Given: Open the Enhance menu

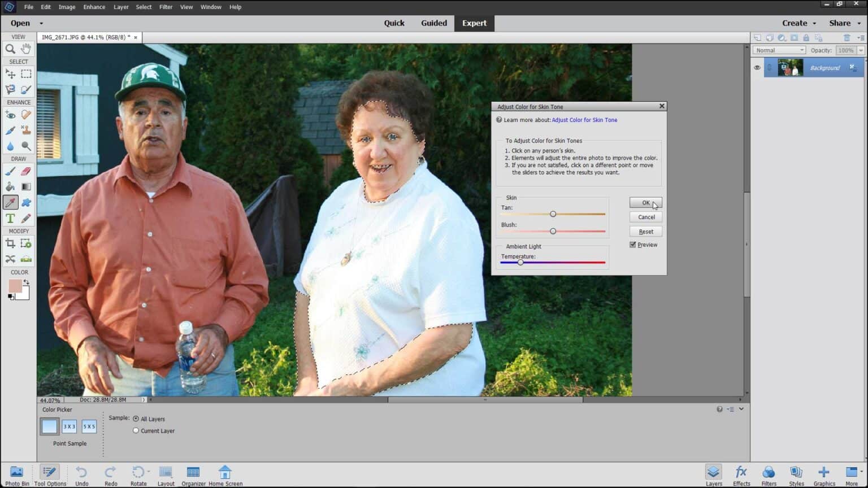Looking at the screenshot, I should pos(94,7).
